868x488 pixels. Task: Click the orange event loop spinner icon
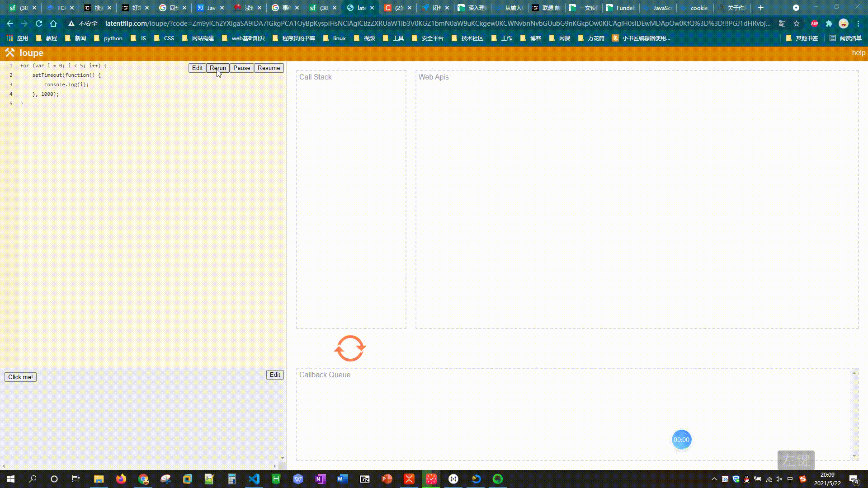350,348
